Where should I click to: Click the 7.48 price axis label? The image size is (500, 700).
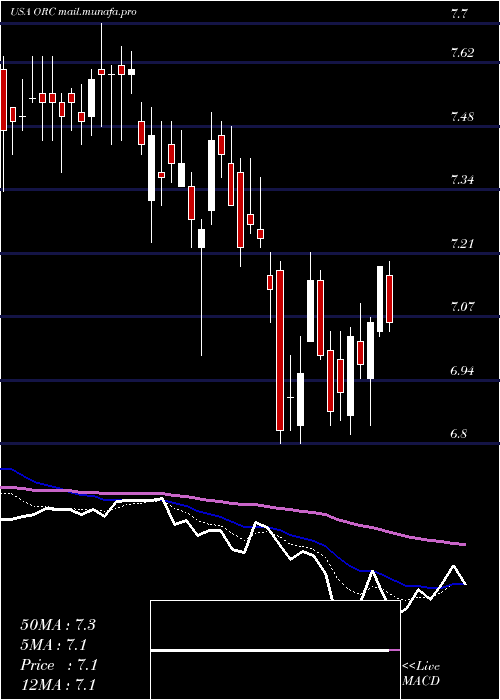pos(462,117)
